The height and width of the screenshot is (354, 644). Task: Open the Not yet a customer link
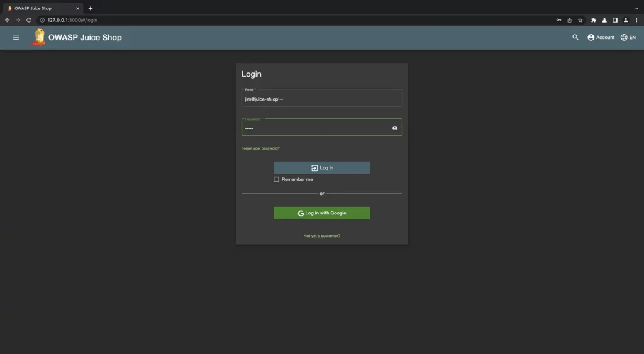tap(321, 236)
